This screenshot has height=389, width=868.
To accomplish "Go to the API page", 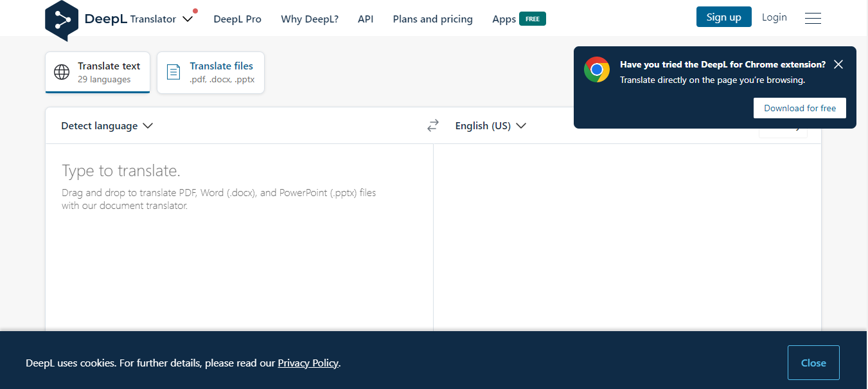I will 366,19.
